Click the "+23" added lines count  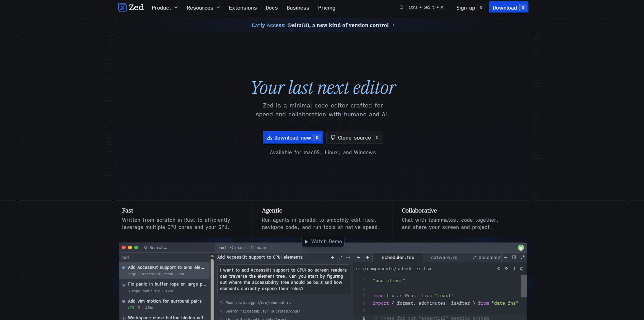[131, 308]
